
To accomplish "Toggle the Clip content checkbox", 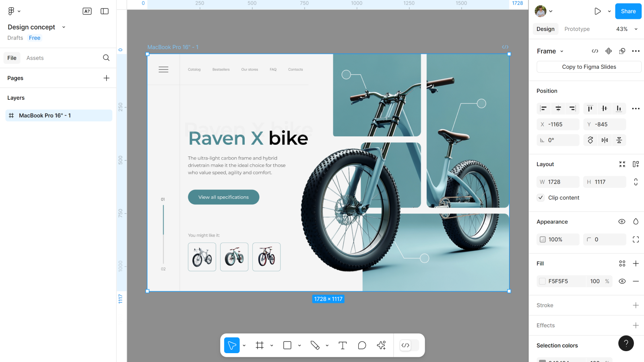I will point(541,197).
